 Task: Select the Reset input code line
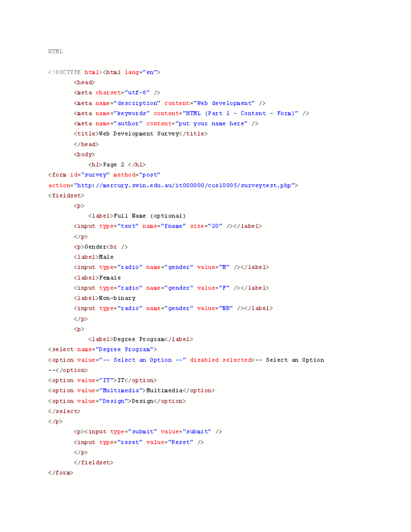[x=139, y=442]
